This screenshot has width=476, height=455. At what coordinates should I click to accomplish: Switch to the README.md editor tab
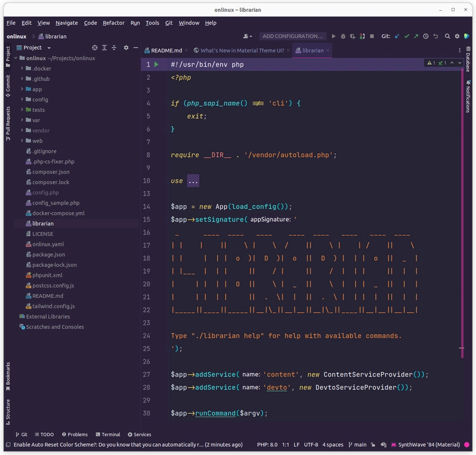click(x=167, y=51)
